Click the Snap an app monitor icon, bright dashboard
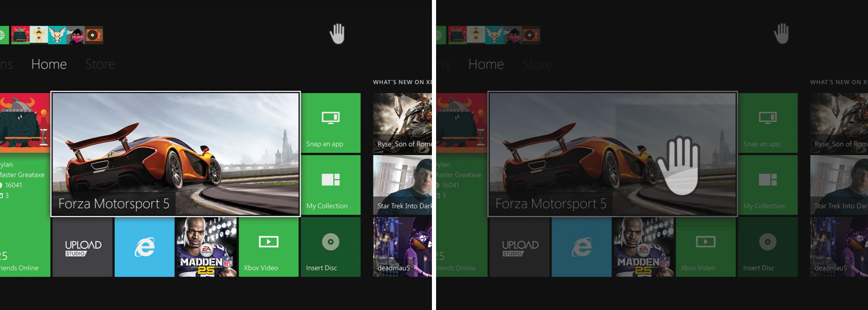 pyautogui.click(x=331, y=118)
